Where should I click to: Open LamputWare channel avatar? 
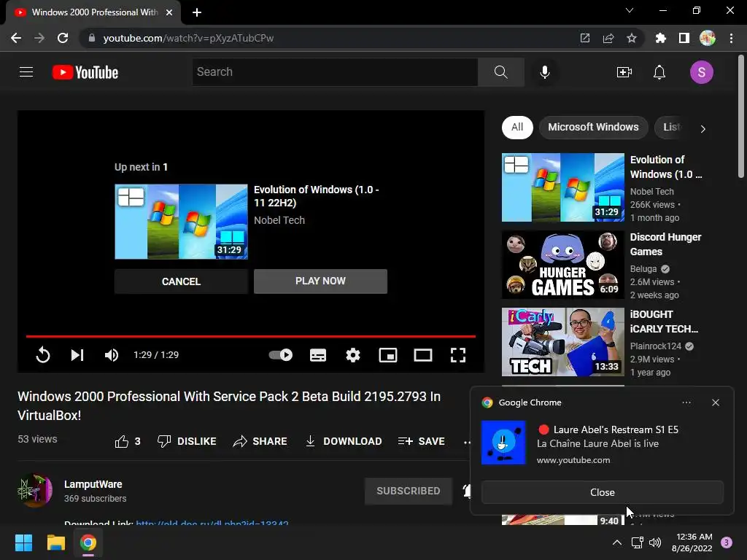35,490
